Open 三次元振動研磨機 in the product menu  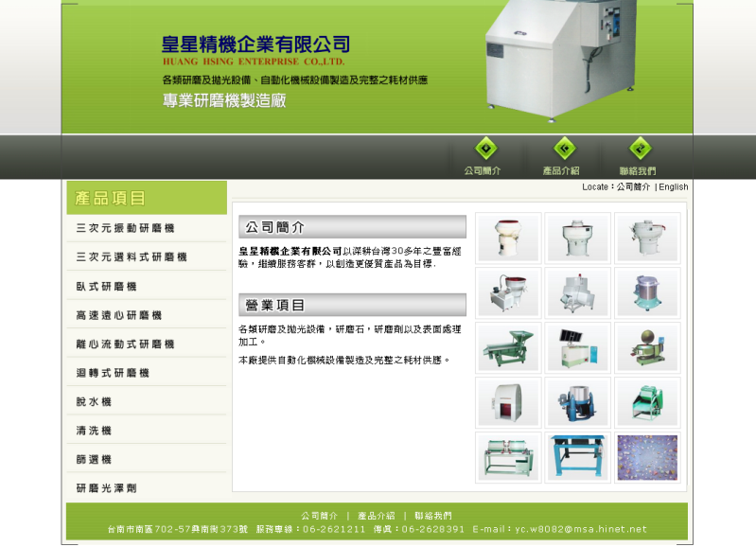tap(125, 228)
